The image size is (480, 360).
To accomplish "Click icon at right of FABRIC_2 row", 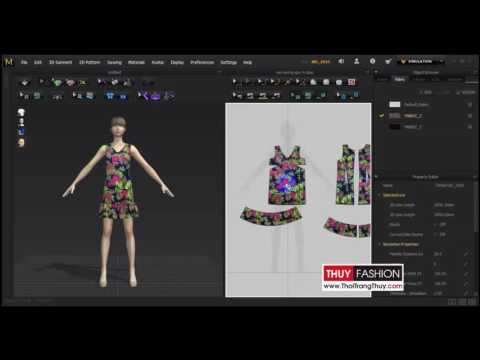I will coord(470,116).
